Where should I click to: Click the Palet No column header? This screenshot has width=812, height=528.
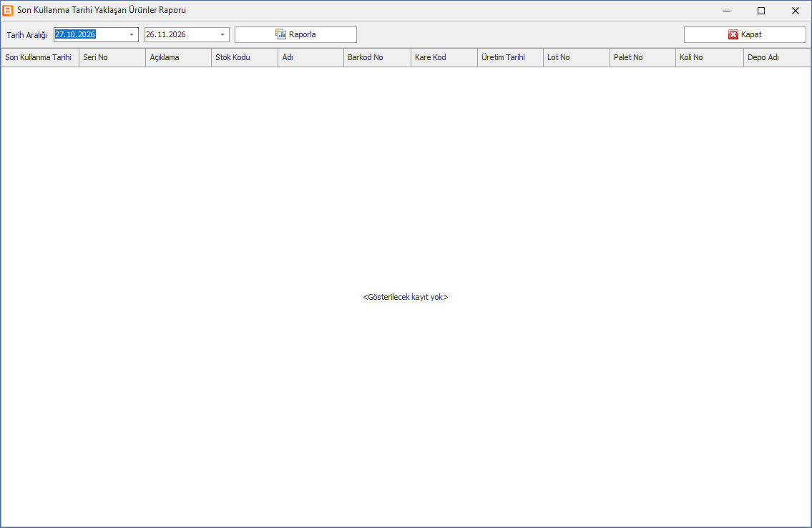tap(642, 57)
